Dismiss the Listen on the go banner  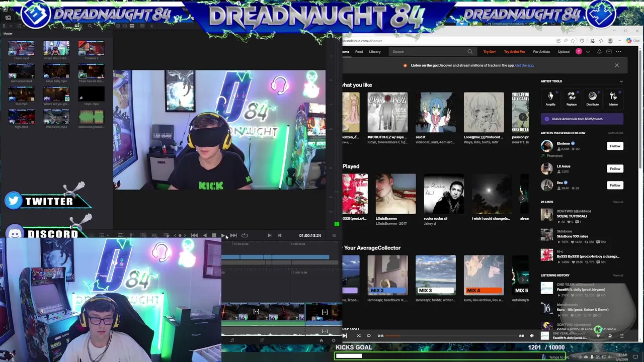pyautogui.click(x=617, y=65)
